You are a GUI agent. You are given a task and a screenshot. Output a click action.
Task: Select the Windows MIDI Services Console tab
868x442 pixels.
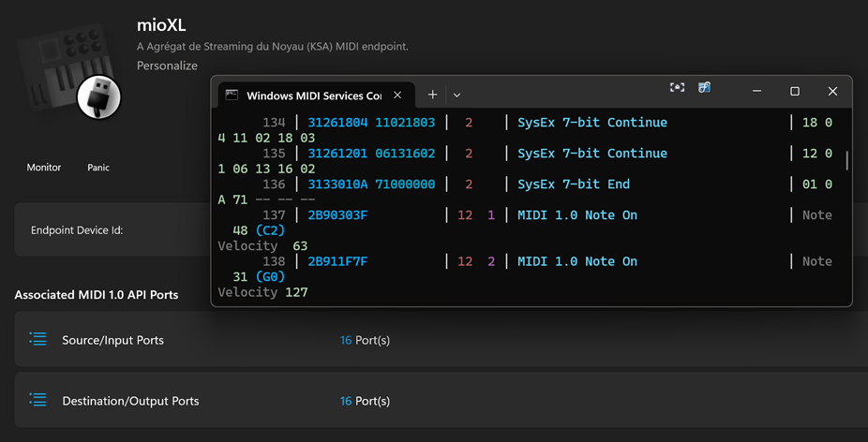tap(313, 95)
